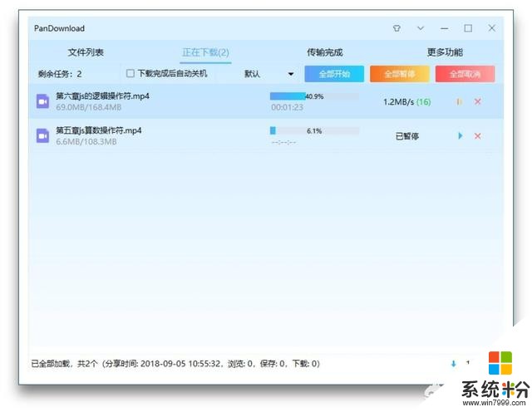Enable 下载完成后自动关机 checkbox
Image resolution: width=532 pixels, height=412 pixels.
point(130,73)
